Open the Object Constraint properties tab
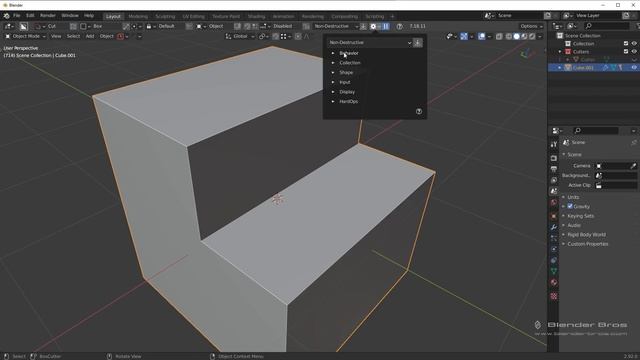640x360 pixels. coord(554,260)
